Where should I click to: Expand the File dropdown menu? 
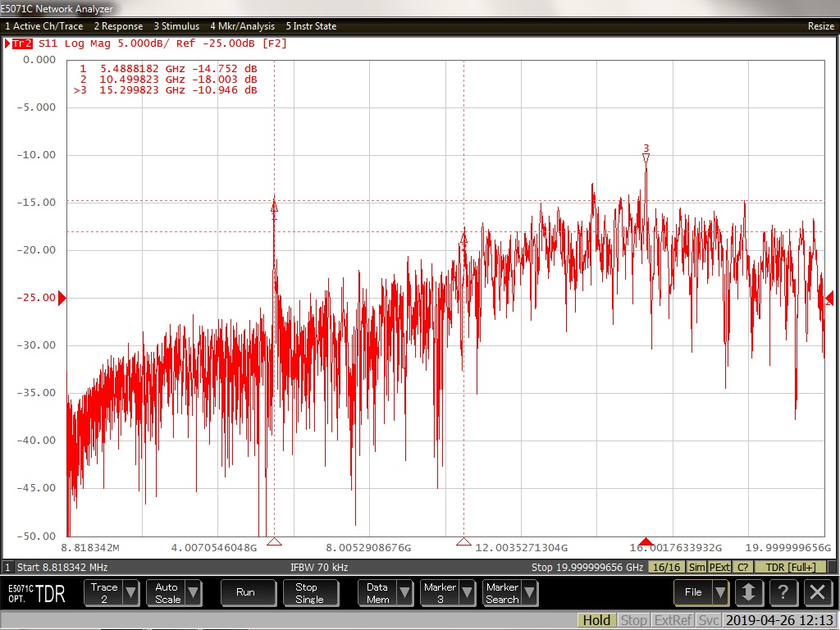[x=719, y=592]
